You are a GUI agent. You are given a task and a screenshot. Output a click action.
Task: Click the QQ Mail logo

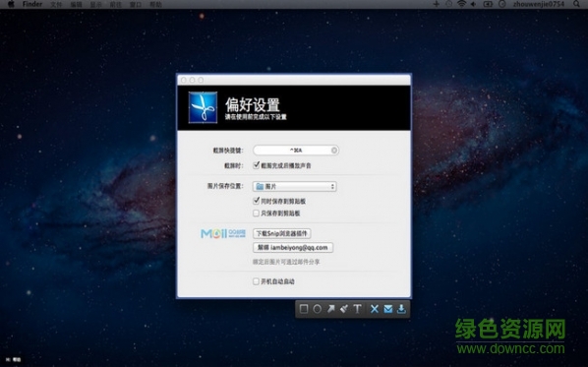coord(223,234)
